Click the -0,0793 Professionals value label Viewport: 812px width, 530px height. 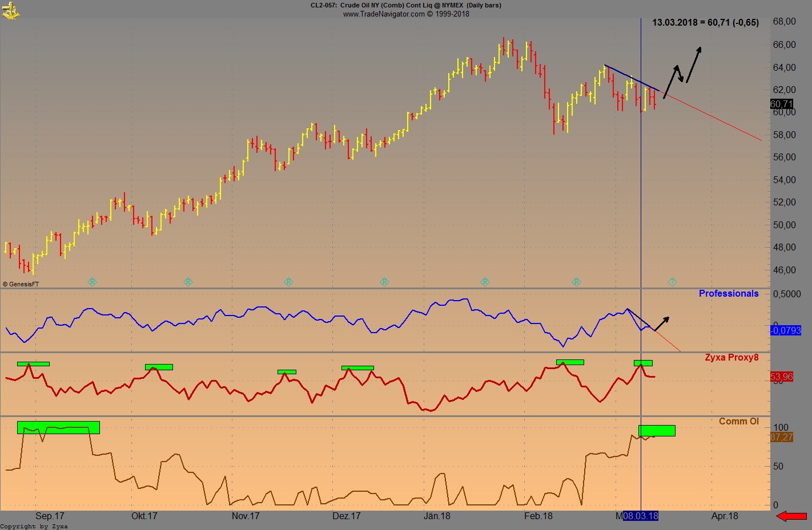tap(786, 330)
